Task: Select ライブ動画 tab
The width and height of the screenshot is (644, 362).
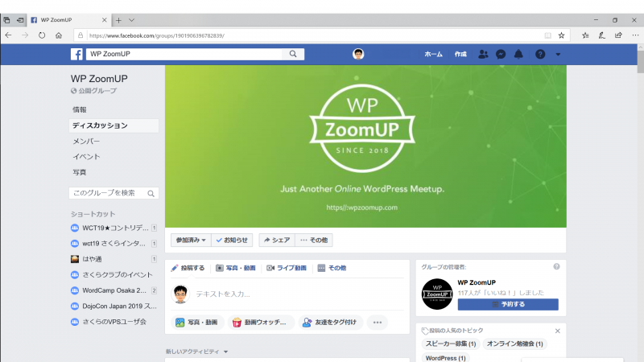Action: (287, 268)
